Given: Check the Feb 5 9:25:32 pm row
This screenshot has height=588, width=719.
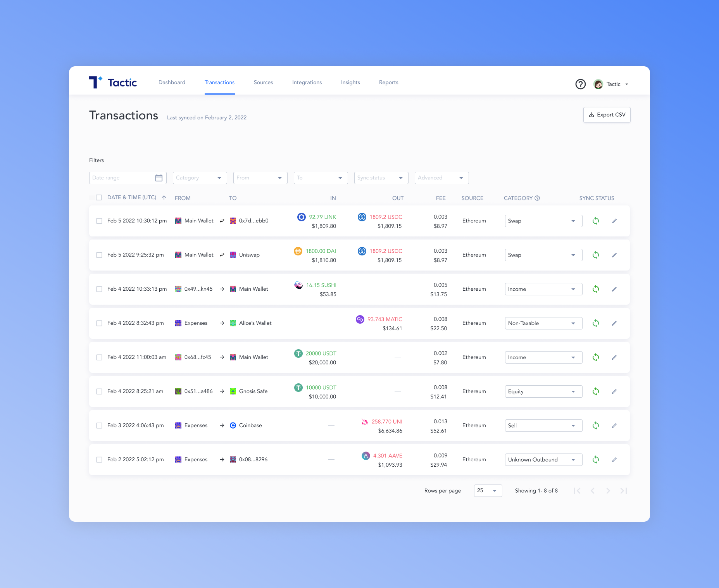Looking at the screenshot, I should pyautogui.click(x=99, y=255).
